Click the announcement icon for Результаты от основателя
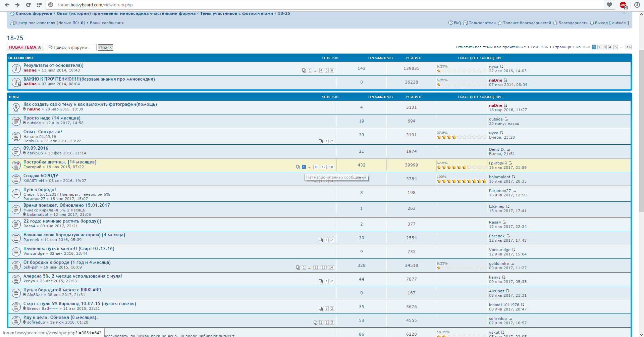Viewport: 644px width, 337px height. 16,68
